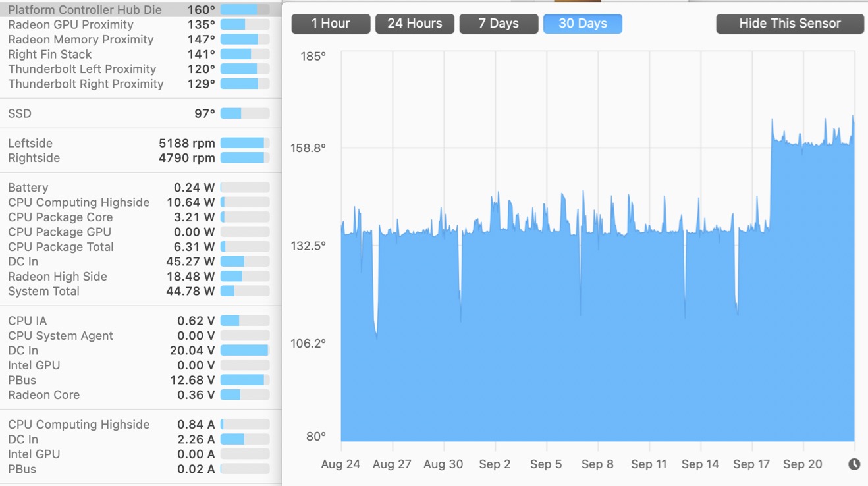
Task: Select the 7 Days time range
Action: point(499,24)
